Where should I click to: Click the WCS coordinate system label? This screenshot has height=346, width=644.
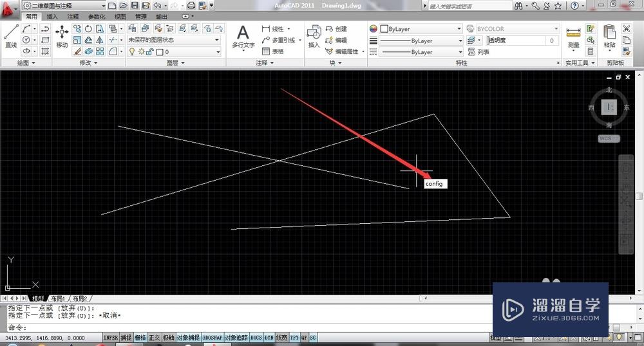click(x=609, y=138)
